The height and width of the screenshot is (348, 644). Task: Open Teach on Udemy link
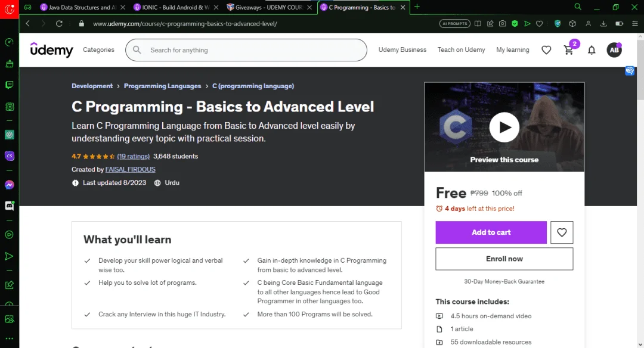[x=461, y=49]
